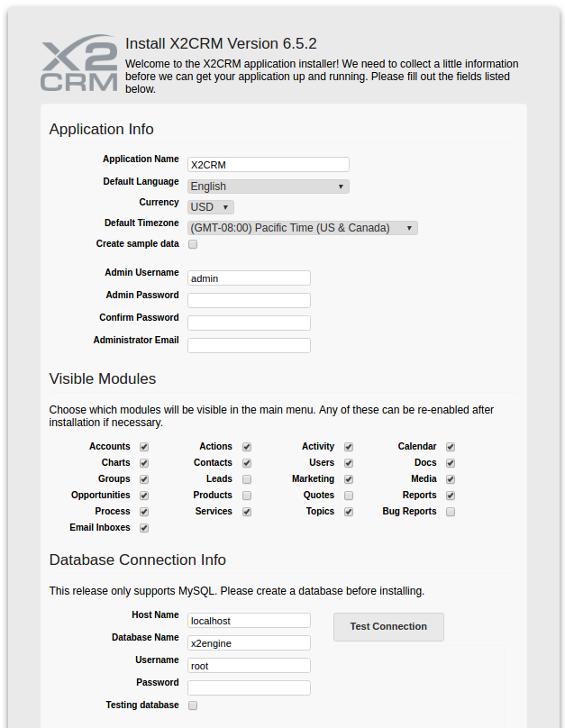The height and width of the screenshot is (728, 565).
Task: Edit the database Username field
Action: click(x=249, y=665)
